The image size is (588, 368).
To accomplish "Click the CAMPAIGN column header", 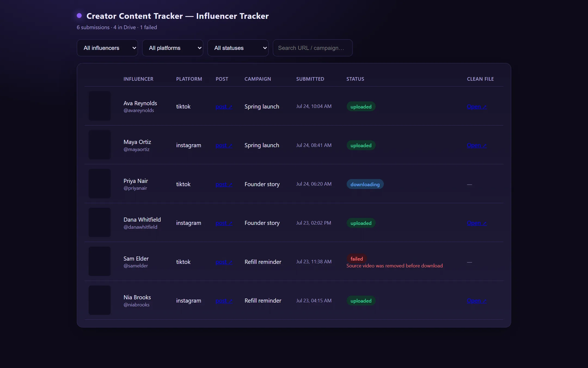I will pyautogui.click(x=258, y=79).
